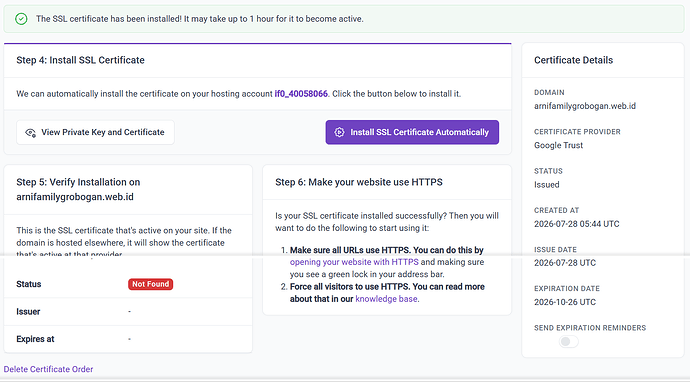The width and height of the screenshot is (690, 382).
Task: Click the Google Trust provider value
Action: [558, 145]
